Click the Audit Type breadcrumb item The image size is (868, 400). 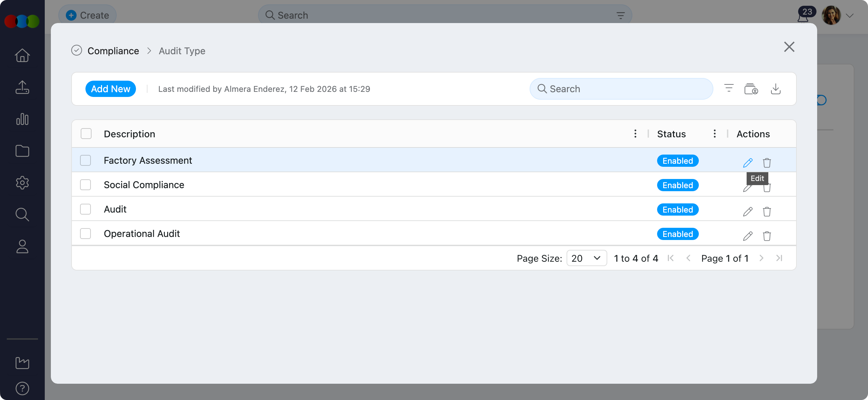[182, 51]
